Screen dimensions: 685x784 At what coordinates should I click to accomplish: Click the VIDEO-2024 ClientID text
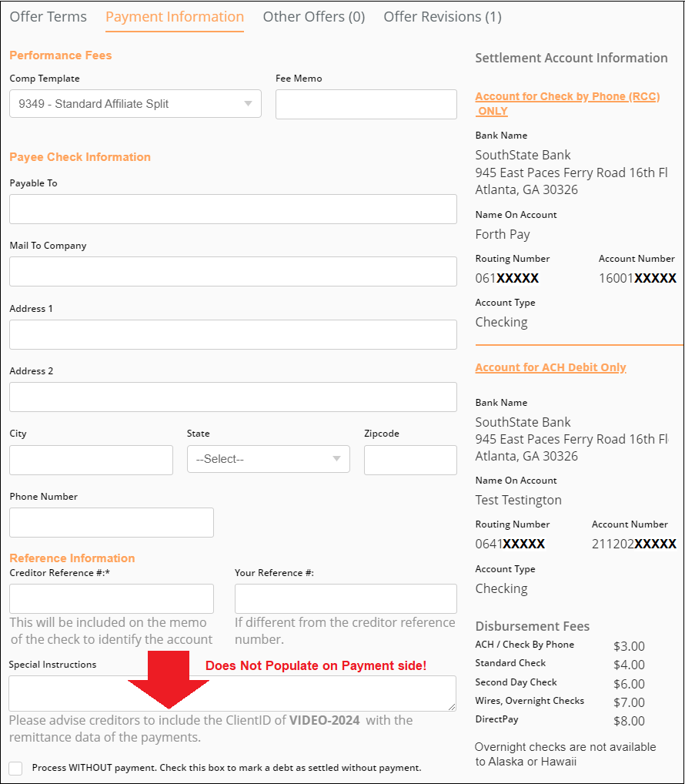(324, 720)
